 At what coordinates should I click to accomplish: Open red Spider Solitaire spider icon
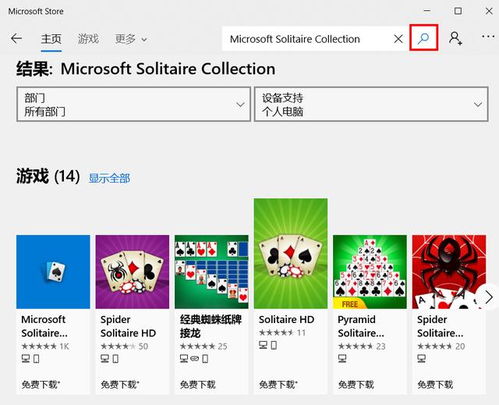click(449, 272)
